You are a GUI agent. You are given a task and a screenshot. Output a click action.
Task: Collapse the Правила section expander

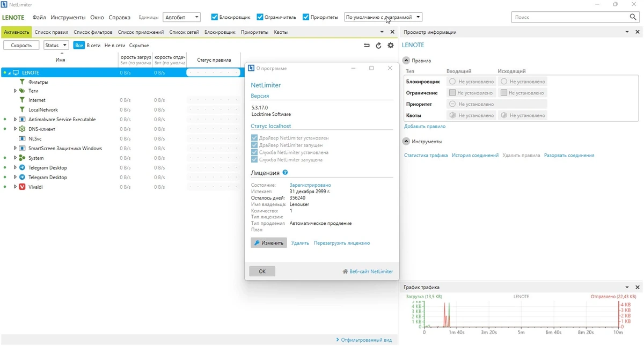coord(406,61)
